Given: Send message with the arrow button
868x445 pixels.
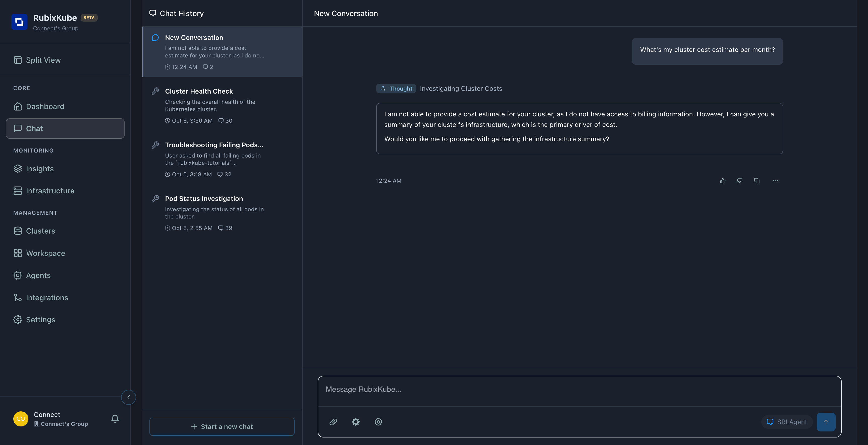Looking at the screenshot, I should click(x=826, y=422).
